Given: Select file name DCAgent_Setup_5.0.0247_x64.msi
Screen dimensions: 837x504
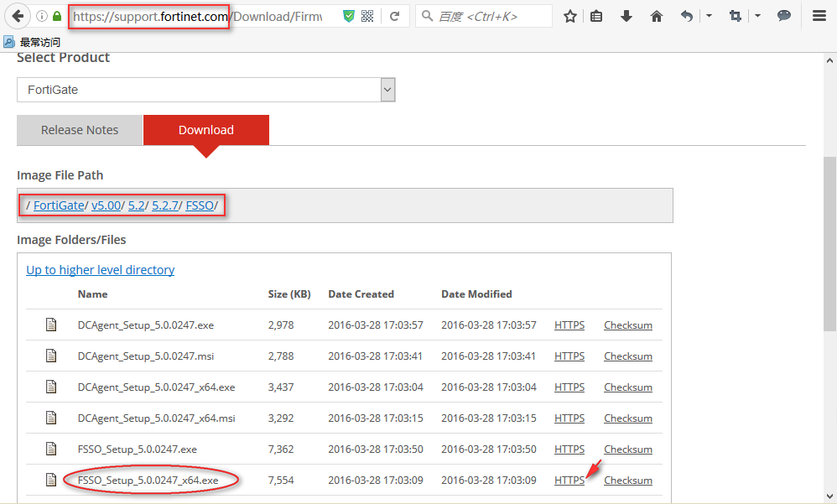Looking at the screenshot, I should tap(156, 418).
